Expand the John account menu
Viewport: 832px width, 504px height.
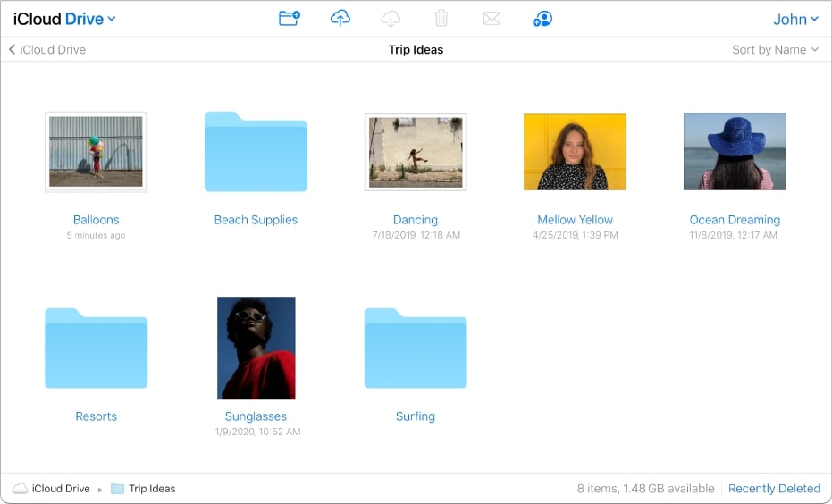[795, 19]
